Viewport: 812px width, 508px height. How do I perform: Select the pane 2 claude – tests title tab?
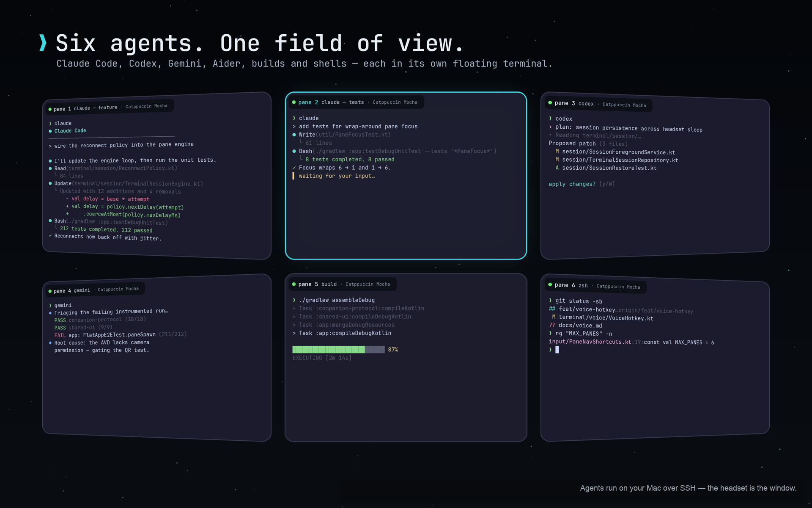tap(356, 102)
